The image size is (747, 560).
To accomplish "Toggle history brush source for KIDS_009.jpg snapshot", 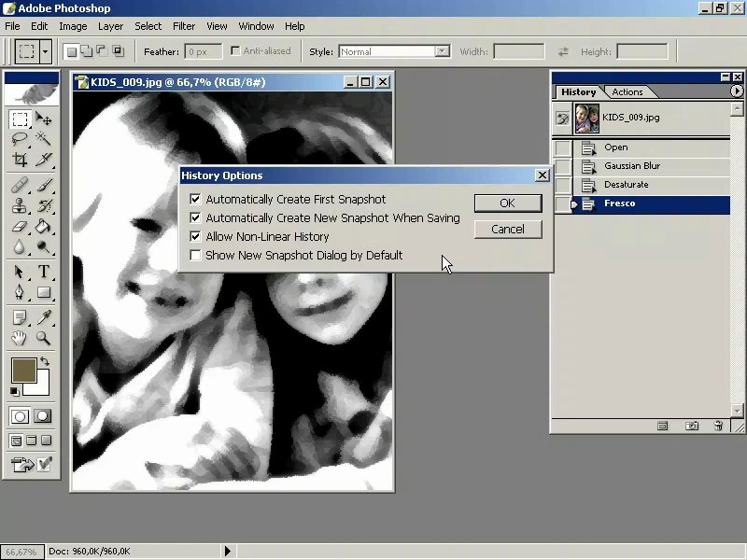I will click(563, 119).
